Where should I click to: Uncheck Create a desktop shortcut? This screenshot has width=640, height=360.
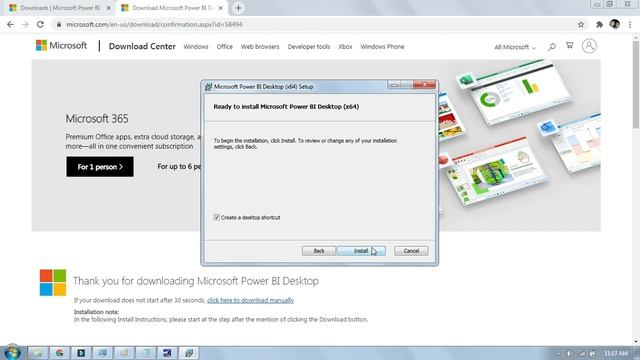(x=217, y=218)
